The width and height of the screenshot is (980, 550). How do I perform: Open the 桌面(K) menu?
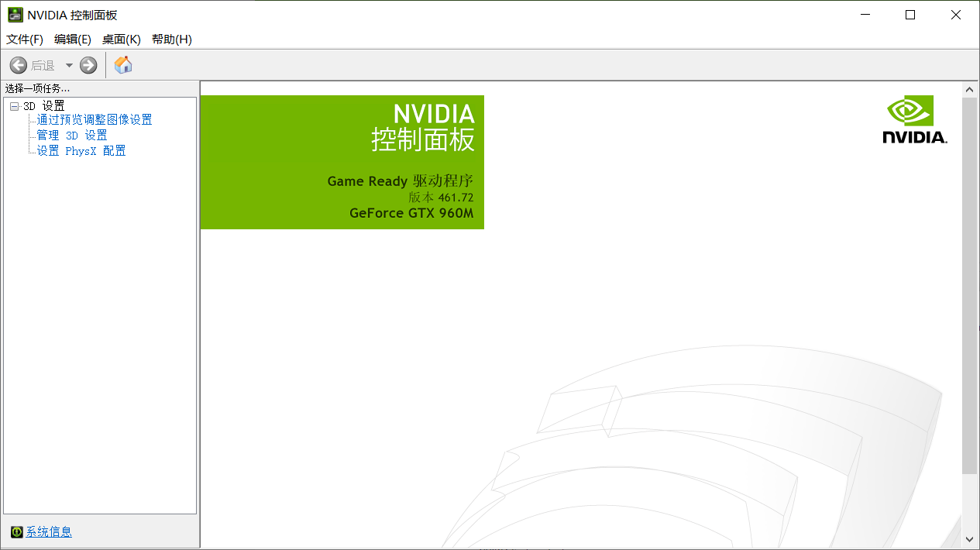[122, 40]
